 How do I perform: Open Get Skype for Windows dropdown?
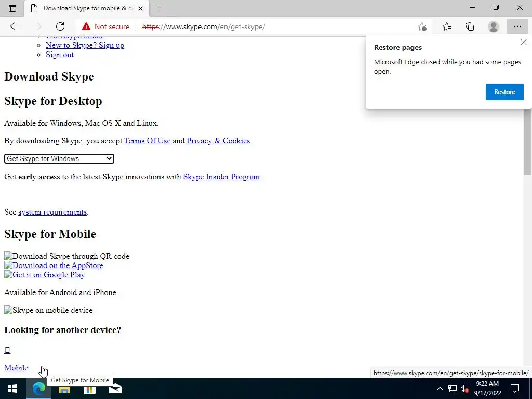[59, 158]
